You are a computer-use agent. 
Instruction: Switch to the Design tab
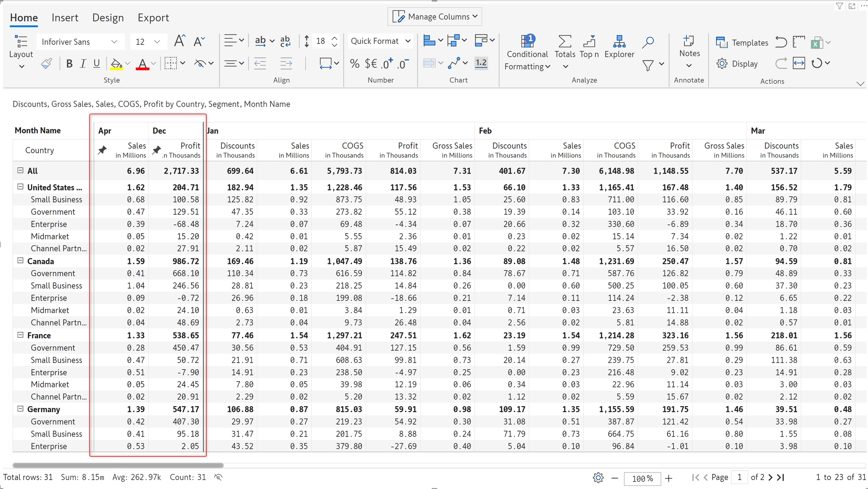pyautogui.click(x=108, y=18)
